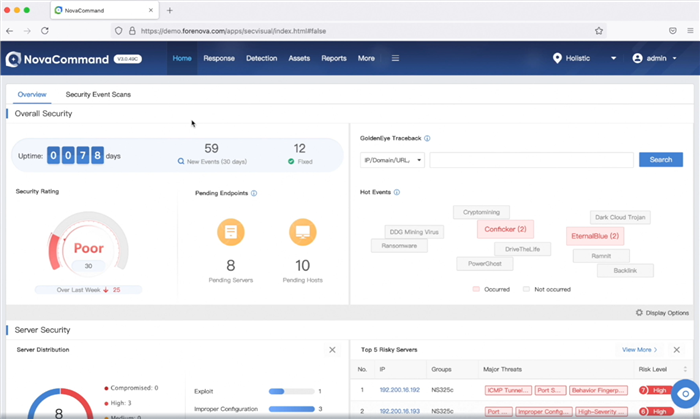The image size is (700, 419).
Task: Switch to the Security Event Scans tab
Action: click(98, 95)
